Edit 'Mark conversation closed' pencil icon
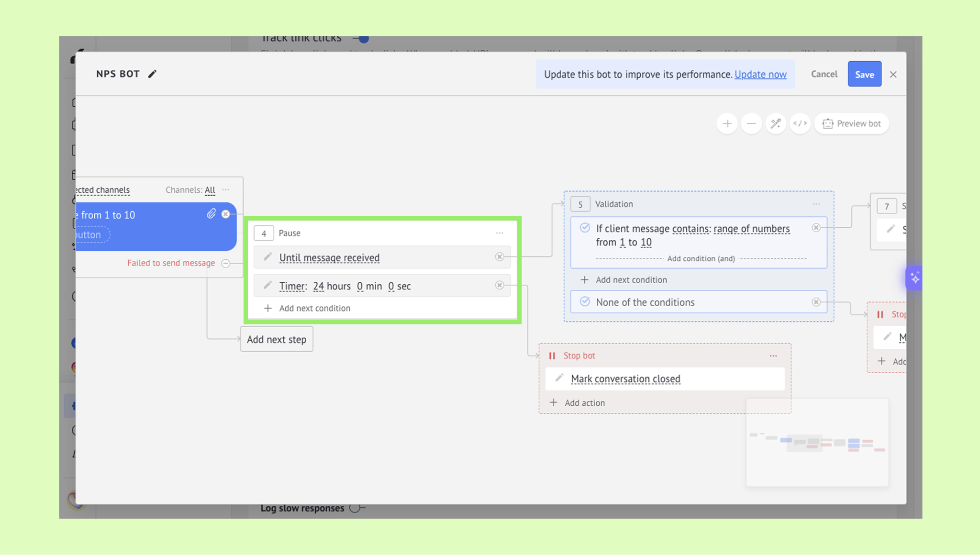The height and width of the screenshot is (555, 980). (559, 378)
